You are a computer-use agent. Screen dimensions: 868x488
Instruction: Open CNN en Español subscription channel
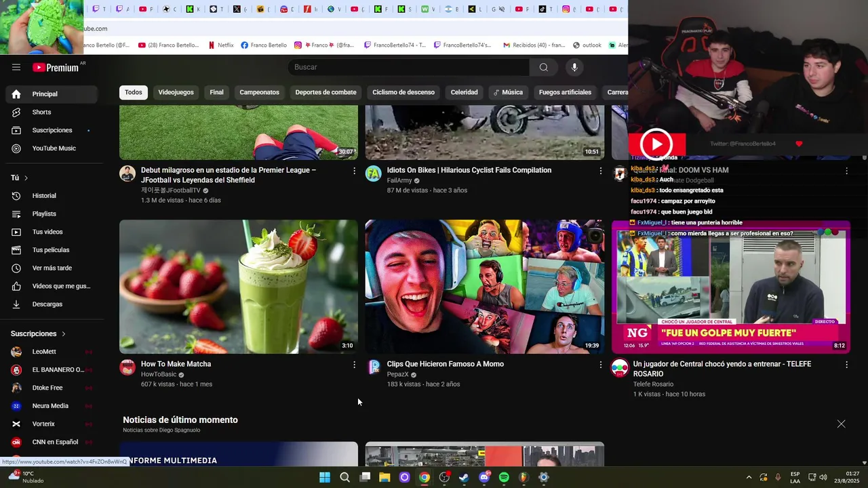pos(52,442)
